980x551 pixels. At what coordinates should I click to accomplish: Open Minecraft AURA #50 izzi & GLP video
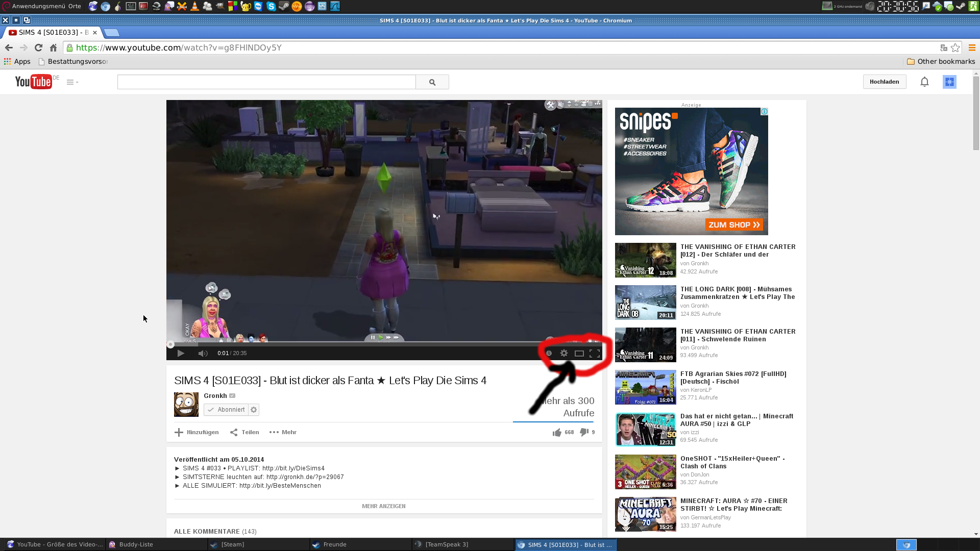coord(737,420)
